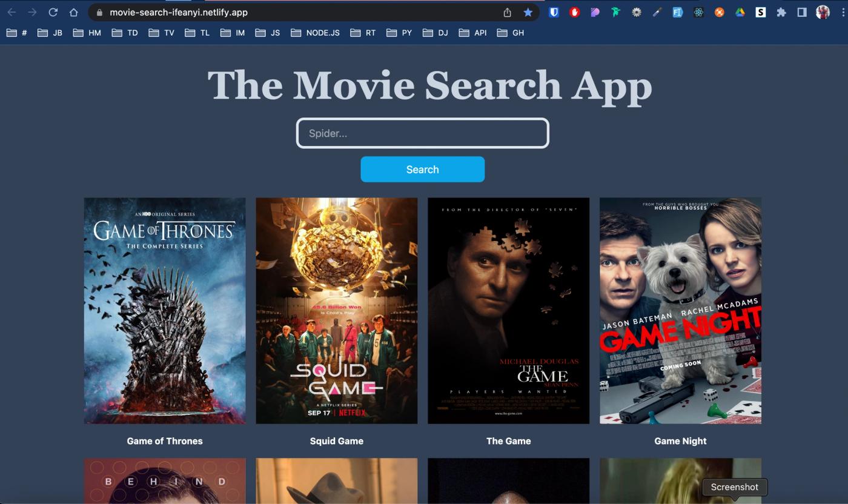Open the Extensions puzzle piece menu
This screenshot has width=848, height=504.
pyautogui.click(x=781, y=12)
